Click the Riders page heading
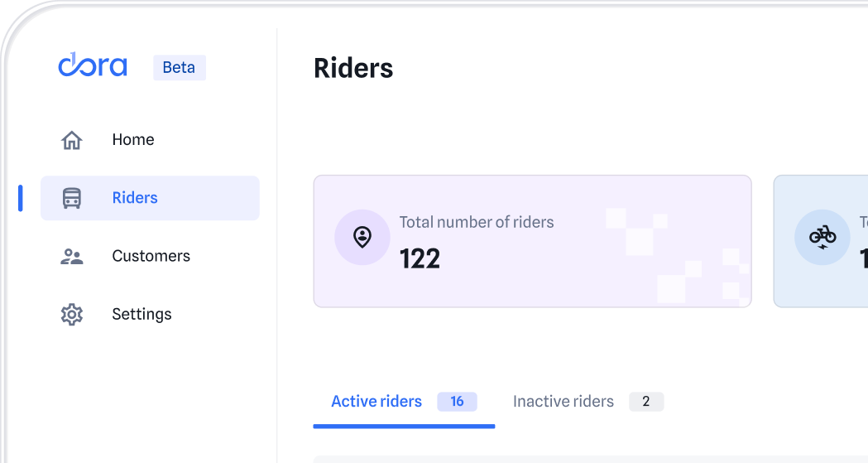Image resolution: width=868 pixels, height=463 pixels. [x=353, y=68]
